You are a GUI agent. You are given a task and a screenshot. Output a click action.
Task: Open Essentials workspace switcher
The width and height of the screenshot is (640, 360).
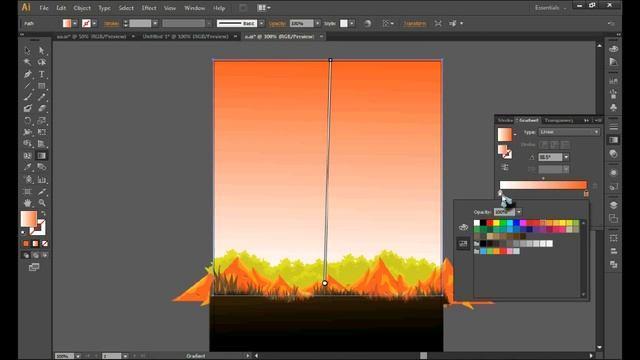click(x=551, y=8)
